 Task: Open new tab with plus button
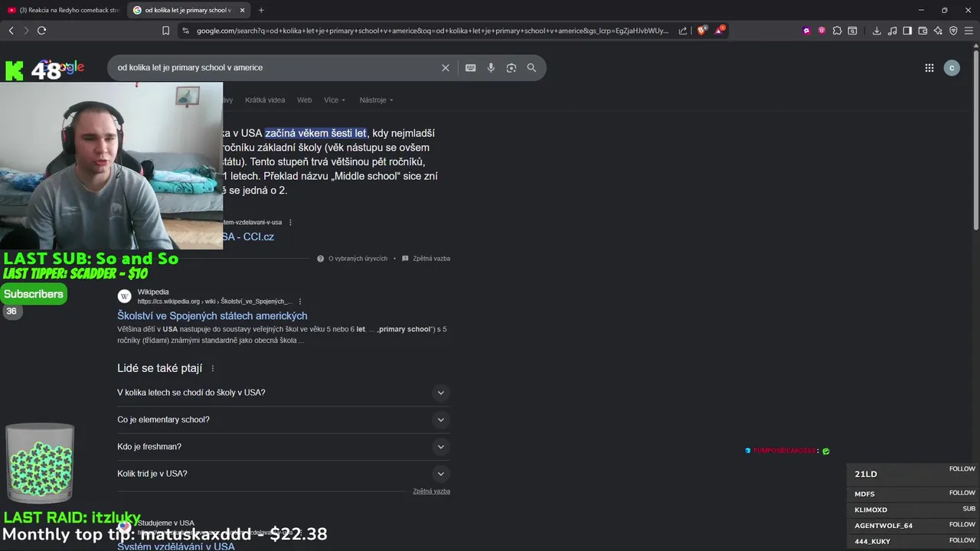[x=261, y=10]
